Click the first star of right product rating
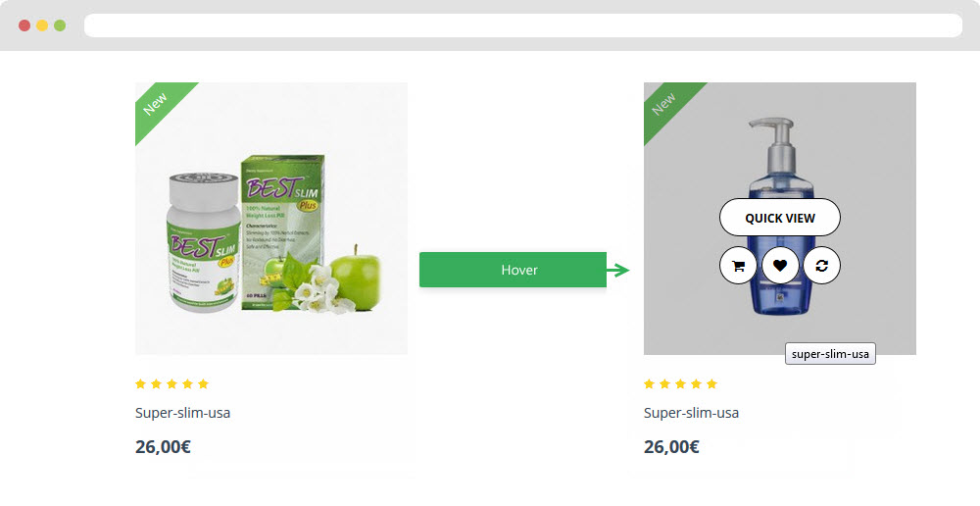 (650, 384)
